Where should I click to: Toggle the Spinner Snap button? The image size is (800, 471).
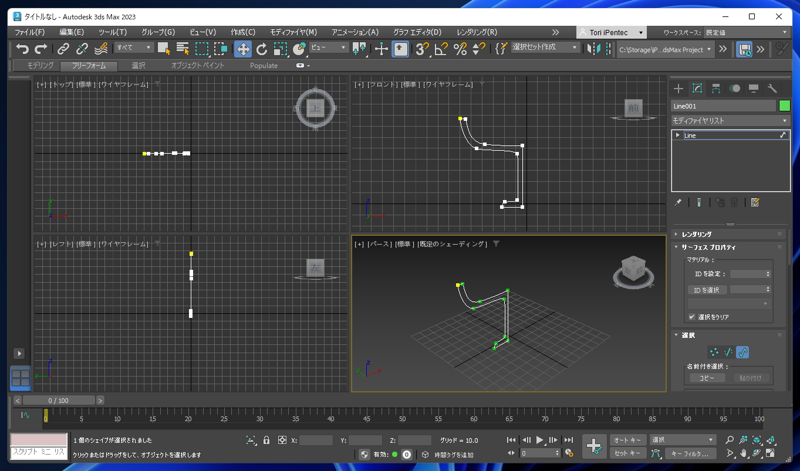point(479,48)
